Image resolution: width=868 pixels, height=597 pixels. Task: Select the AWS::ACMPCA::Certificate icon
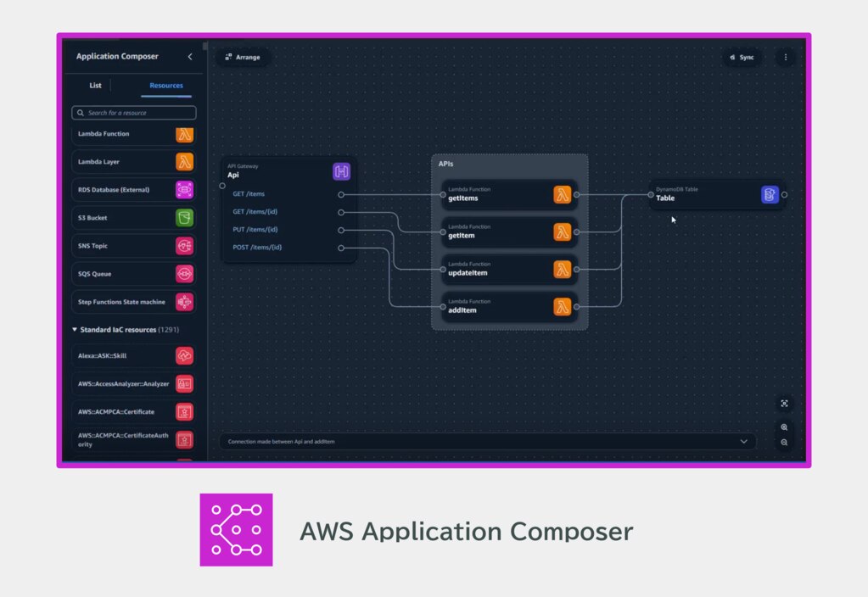(x=184, y=412)
